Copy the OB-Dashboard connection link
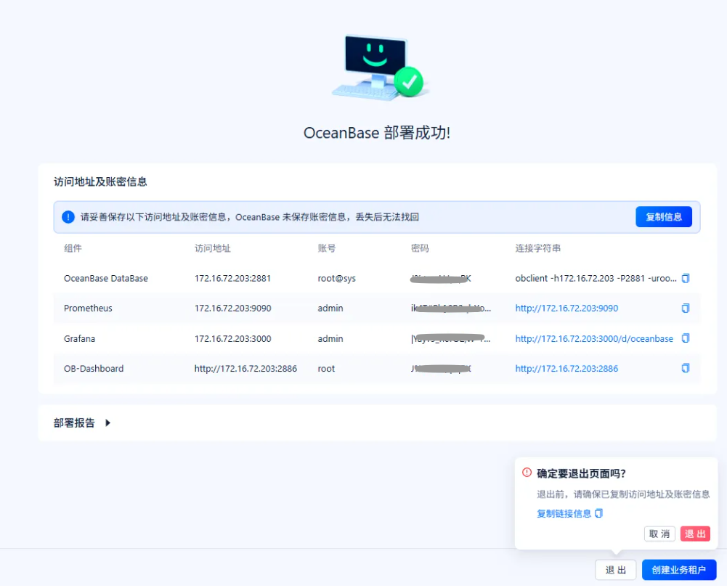The image size is (727, 588). tap(686, 368)
